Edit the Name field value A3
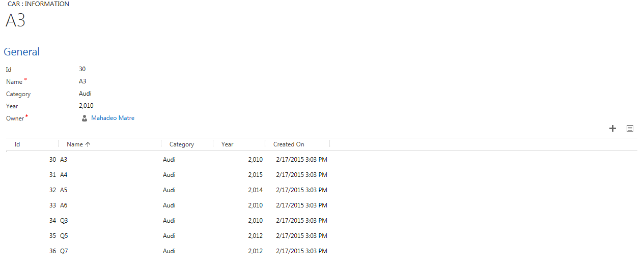This screenshot has height=272, width=644. [82, 81]
